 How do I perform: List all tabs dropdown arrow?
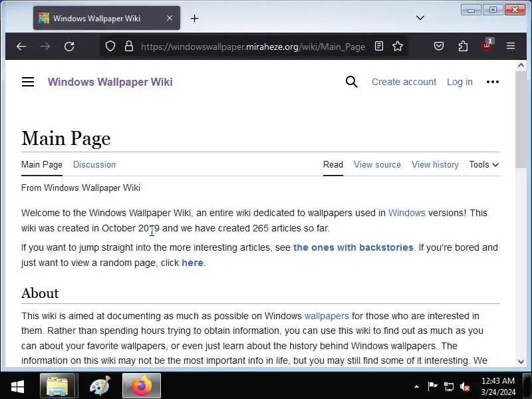(x=420, y=18)
